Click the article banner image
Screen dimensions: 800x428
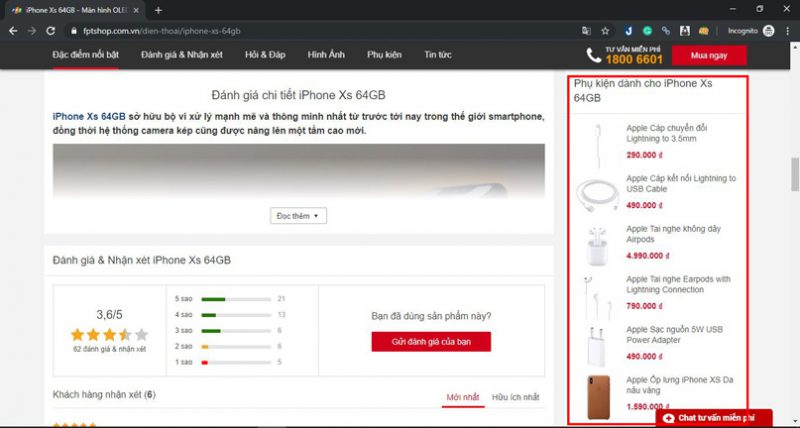(298, 170)
